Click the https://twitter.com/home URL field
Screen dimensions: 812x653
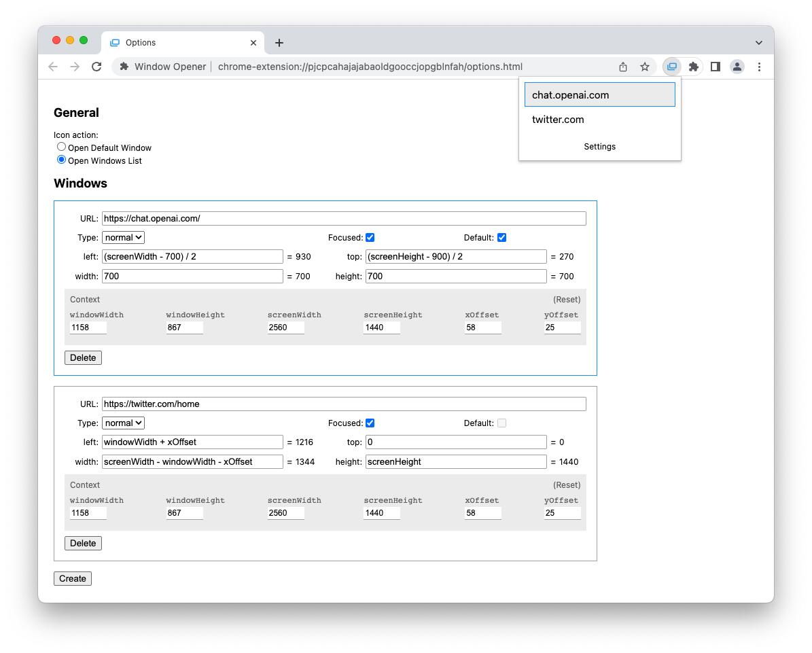(343, 404)
